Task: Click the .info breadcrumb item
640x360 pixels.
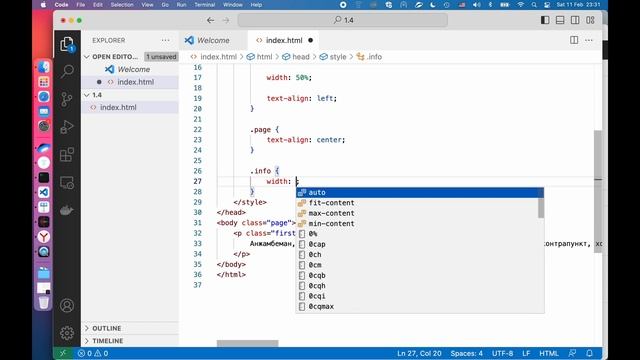Action: coord(369,57)
